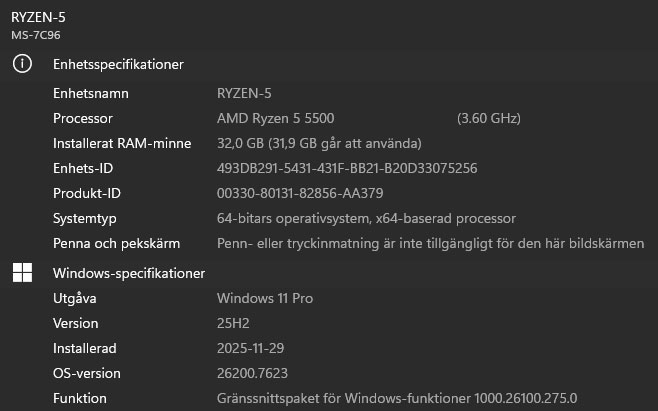Viewport: 658px width, 411px height.
Task: Click the Processor label in device specs
Action: pos(83,119)
